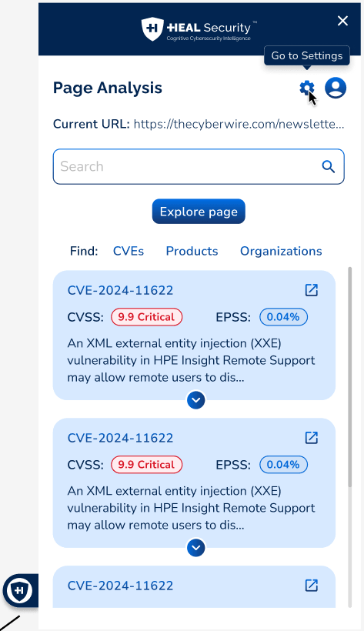Image resolution: width=364 pixels, height=631 pixels.
Task: Expand the second CVE card with chevron
Action: click(x=196, y=548)
